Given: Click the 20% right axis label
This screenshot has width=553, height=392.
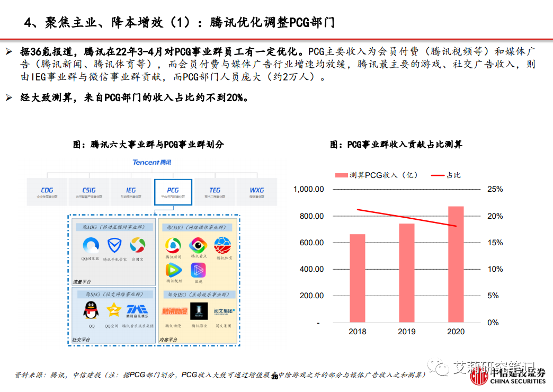Looking at the screenshot, I should (495, 216).
